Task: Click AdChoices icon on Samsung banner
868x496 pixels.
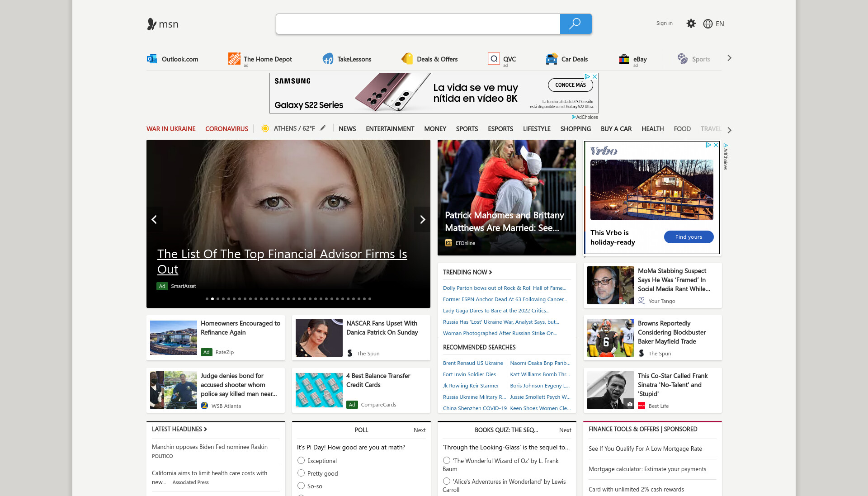Action: click(587, 76)
